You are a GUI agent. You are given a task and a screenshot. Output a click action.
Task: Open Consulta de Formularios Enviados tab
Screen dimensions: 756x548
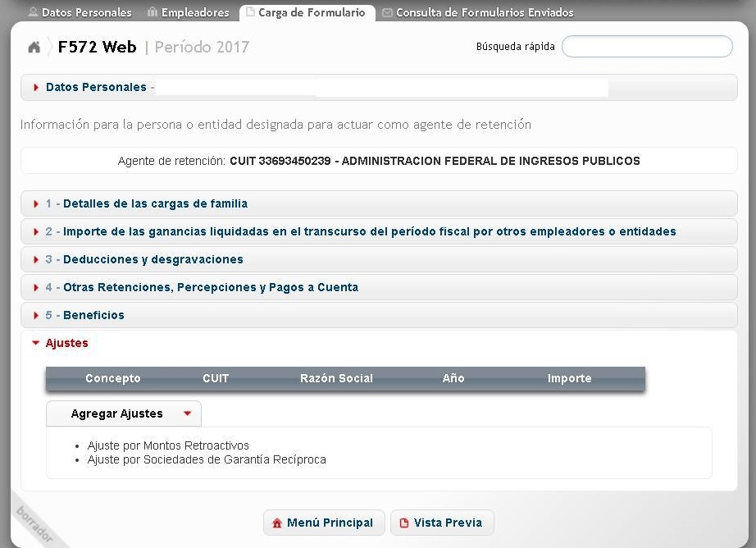tap(478, 12)
